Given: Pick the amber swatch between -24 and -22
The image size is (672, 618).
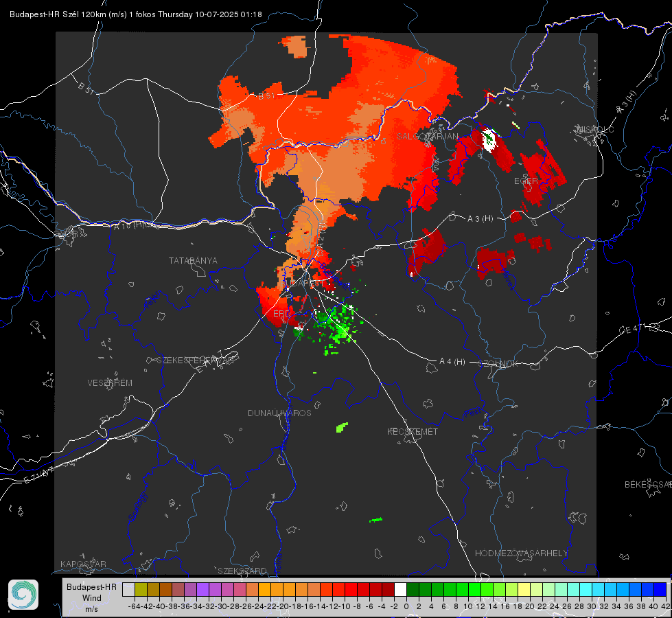Looking at the screenshot, I should pyautogui.click(x=264, y=589).
